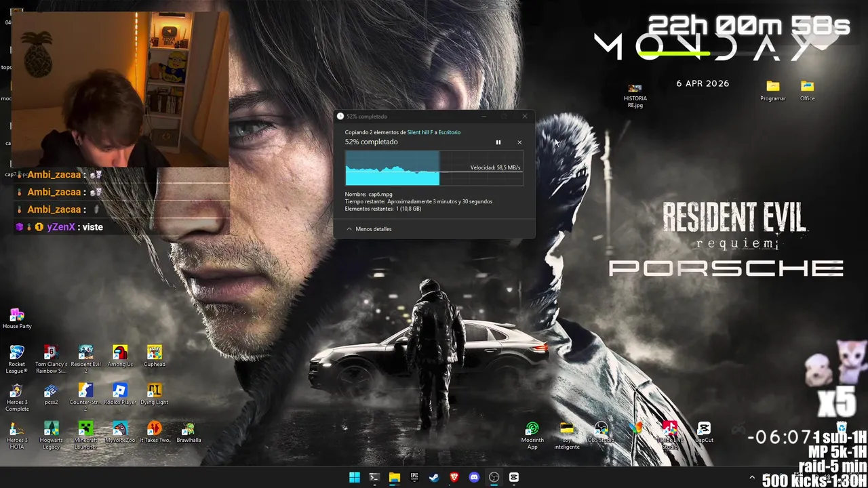
Task: Launch the CapCut desktop shortcut
Action: coord(704,432)
